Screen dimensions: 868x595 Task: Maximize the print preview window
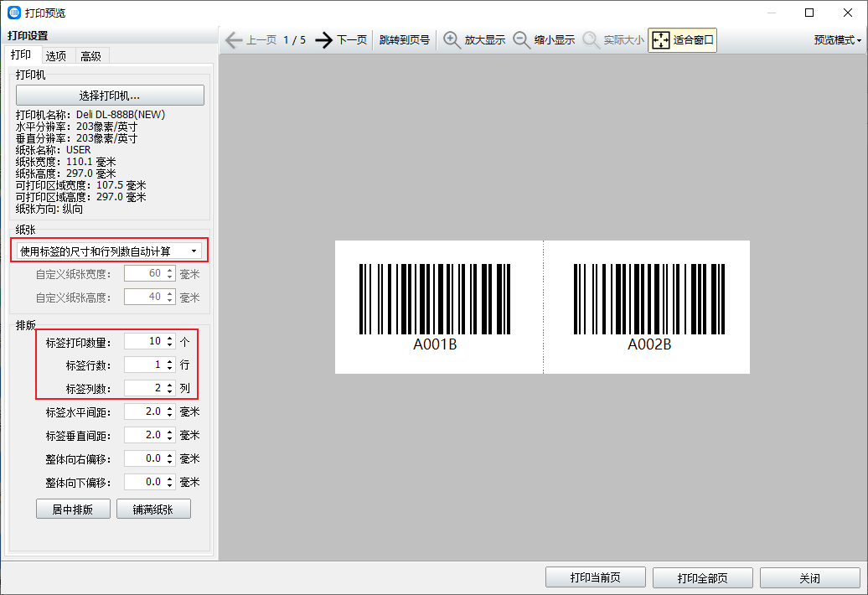tap(809, 13)
